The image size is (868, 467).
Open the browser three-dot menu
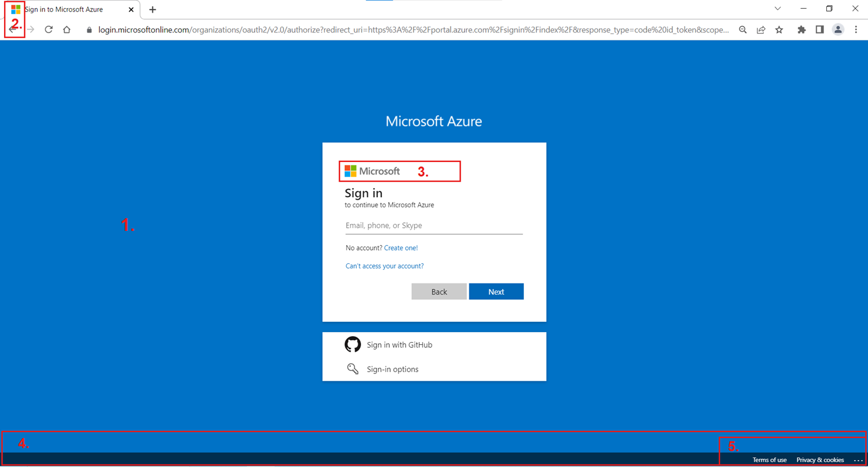(x=857, y=30)
